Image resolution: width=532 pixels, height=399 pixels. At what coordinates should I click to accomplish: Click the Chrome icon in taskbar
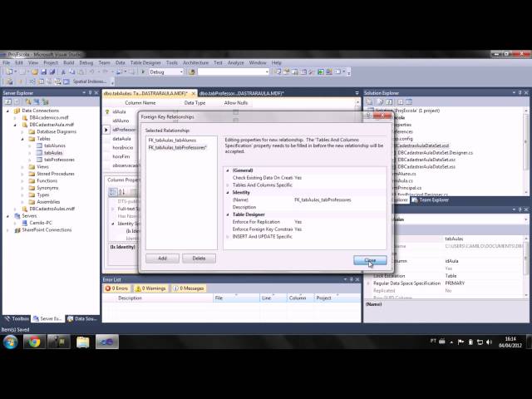click(x=34, y=342)
